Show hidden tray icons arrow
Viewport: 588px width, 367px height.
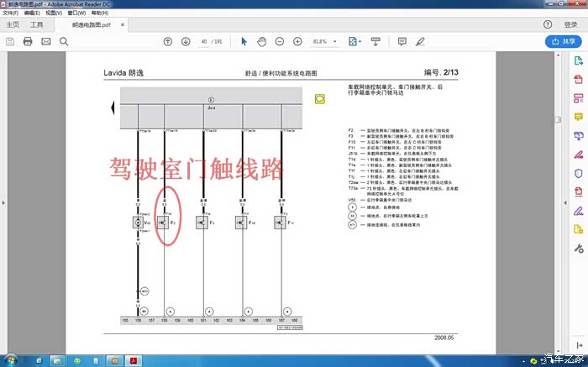(x=523, y=361)
